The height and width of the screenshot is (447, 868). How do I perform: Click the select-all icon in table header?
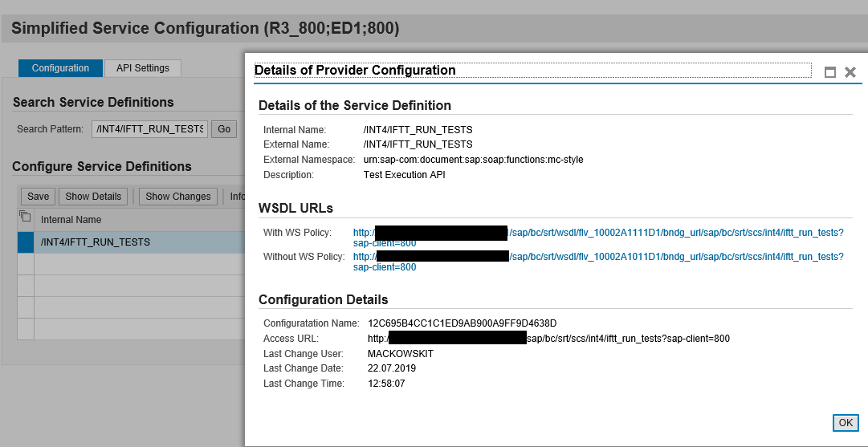click(x=25, y=217)
